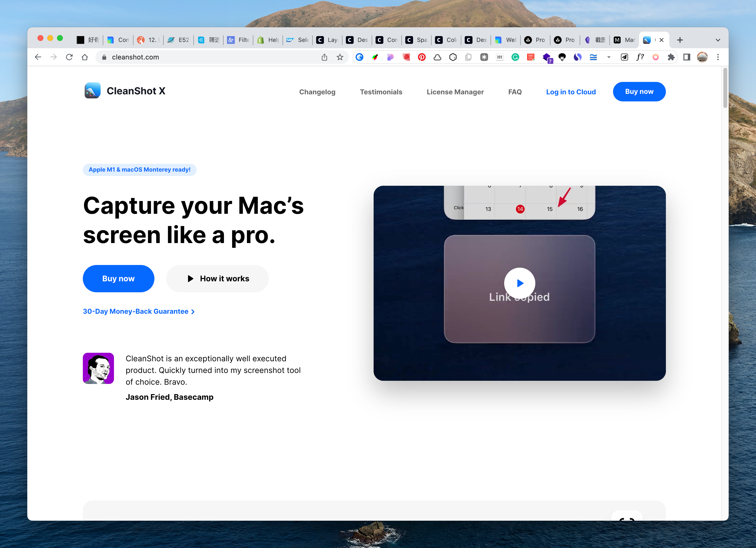This screenshot has height=548, width=756.
Task: Toggle the browser side panel
Action: 687,57
